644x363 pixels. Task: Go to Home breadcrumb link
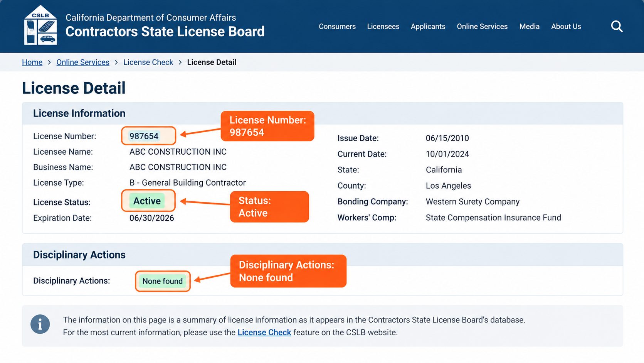(32, 62)
